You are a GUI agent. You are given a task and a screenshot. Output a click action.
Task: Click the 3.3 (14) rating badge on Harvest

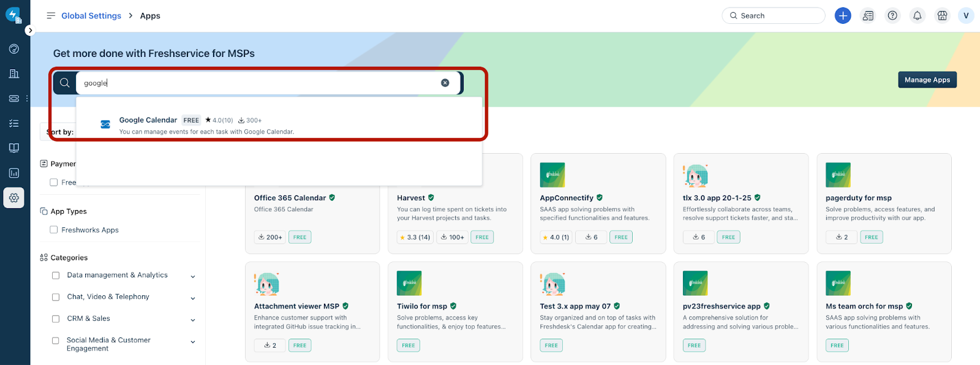coord(416,237)
